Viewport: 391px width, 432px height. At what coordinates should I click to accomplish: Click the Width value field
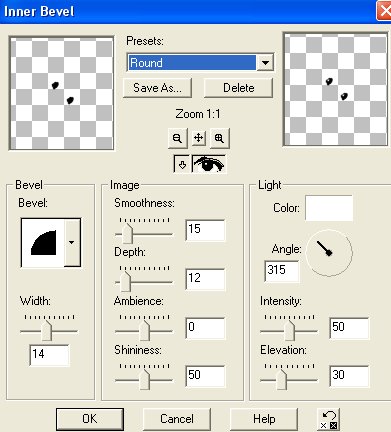pos(49,355)
